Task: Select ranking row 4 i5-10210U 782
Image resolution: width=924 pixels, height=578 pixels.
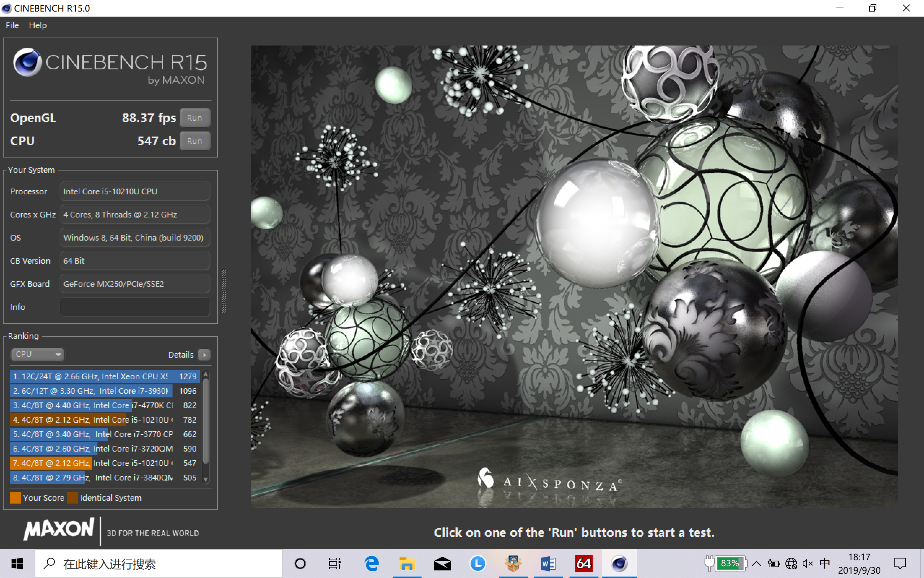Action: [105, 420]
